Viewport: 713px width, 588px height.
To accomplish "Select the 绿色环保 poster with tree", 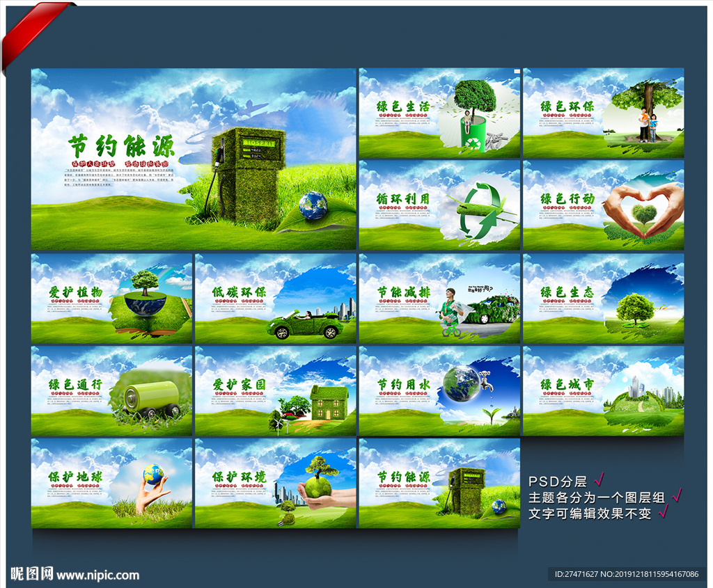I will pos(604,113).
